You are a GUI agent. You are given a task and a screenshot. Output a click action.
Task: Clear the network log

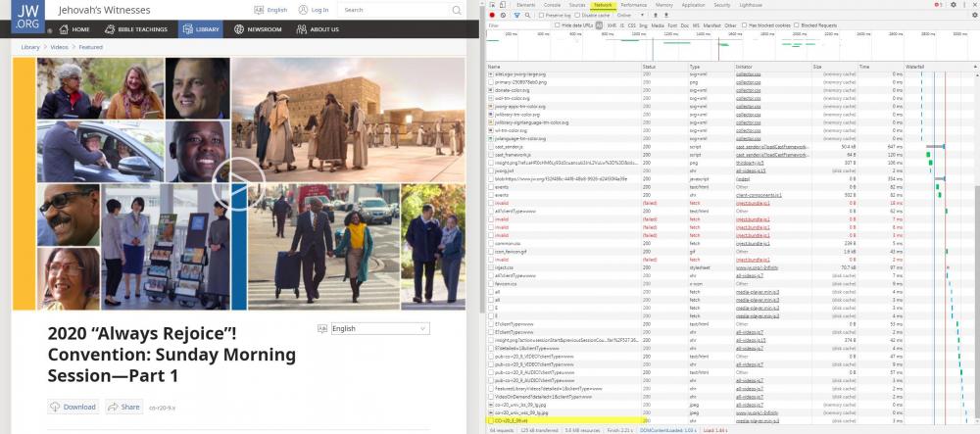pyautogui.click(x=503, y=15)
